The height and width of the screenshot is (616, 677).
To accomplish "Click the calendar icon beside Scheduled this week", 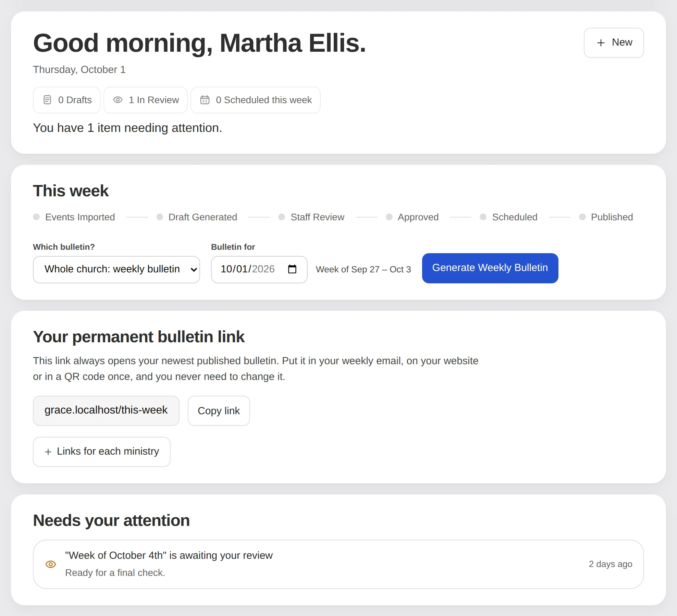I will [205, 100].
